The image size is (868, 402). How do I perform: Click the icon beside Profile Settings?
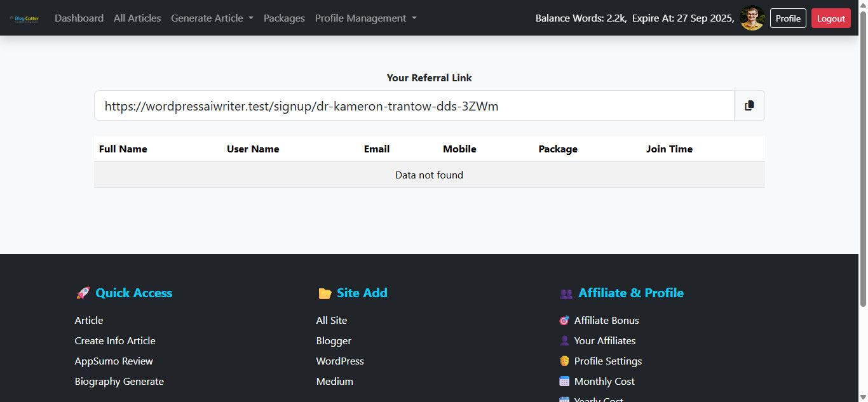(564, 361)
